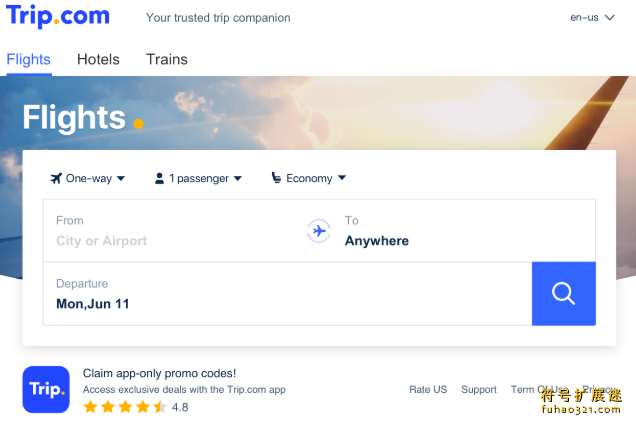Open the en-us language selector
Viewport: 636px width, 424px height.
point(593,17)
